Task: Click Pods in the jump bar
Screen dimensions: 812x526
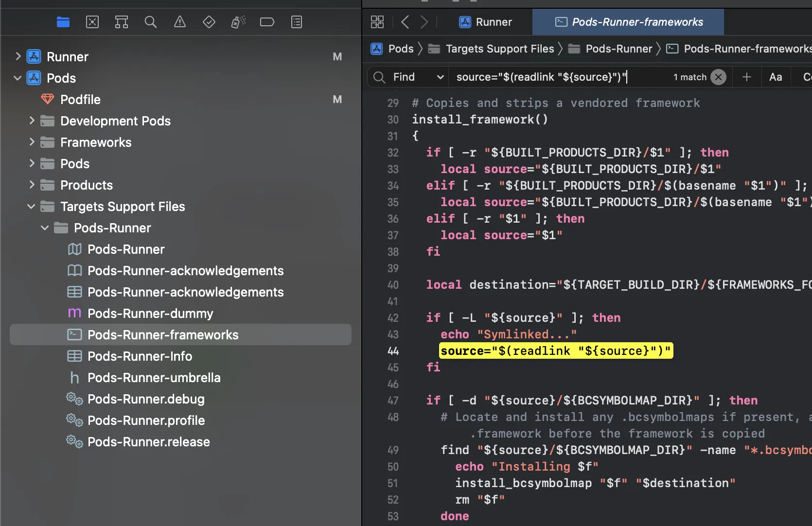Action: click(392, 49)
